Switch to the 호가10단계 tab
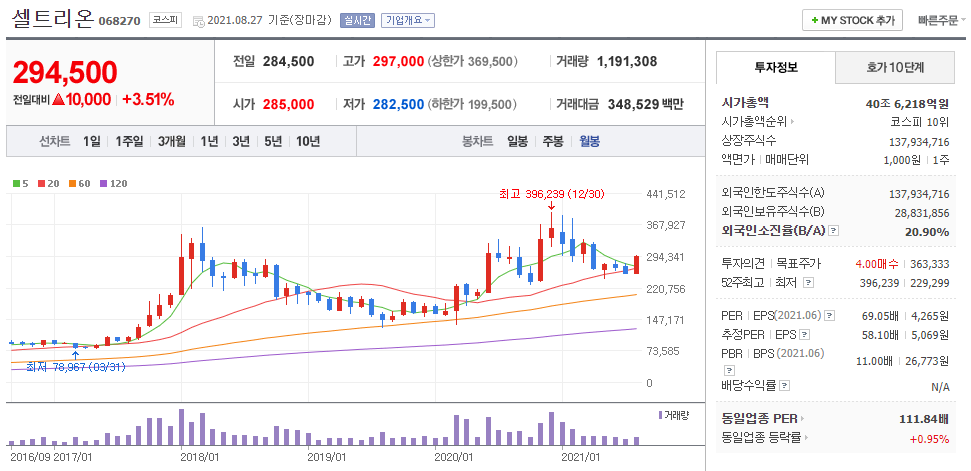This screenshot has height=471, width=971. tap(895, 67)
